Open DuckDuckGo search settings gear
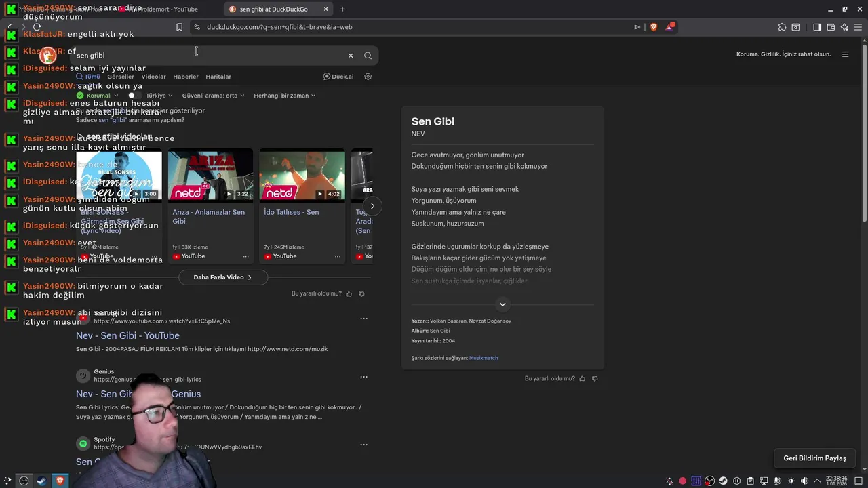 coord(368,77)
